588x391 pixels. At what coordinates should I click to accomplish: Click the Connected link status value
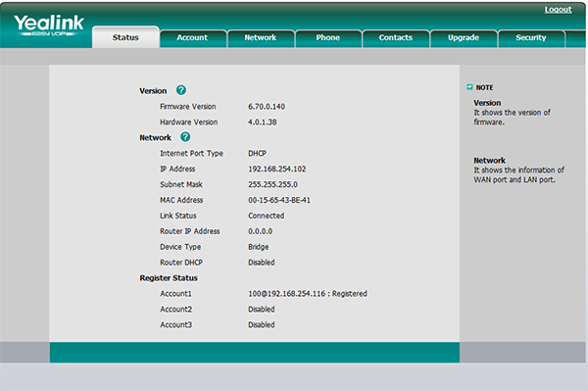click(267, 216)
